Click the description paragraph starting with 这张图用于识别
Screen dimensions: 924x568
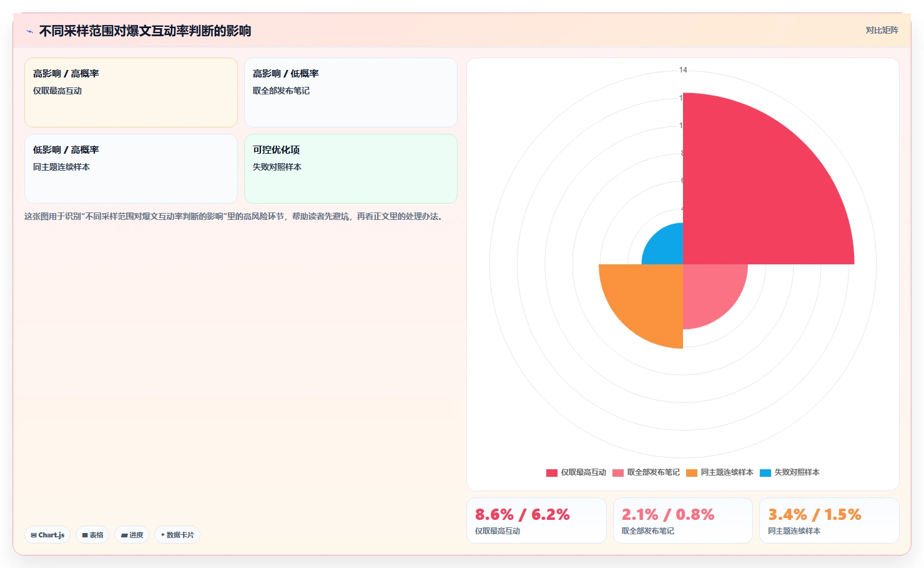[235, 216]
